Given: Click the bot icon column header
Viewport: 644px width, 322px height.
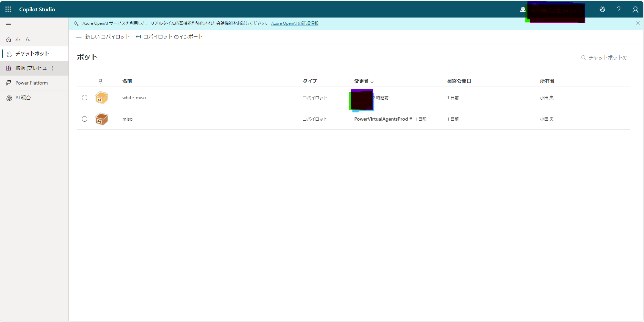Looking at the screenshot, I should (x=100, y=81).
